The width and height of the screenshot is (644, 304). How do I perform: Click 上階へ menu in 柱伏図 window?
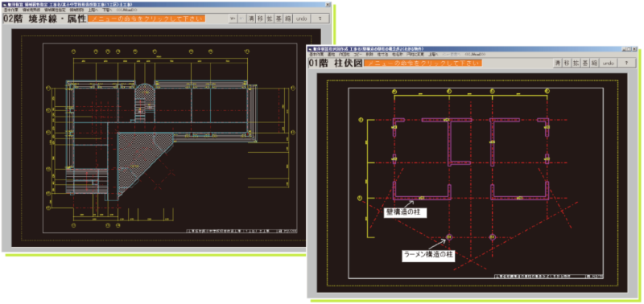coord(432,54)
